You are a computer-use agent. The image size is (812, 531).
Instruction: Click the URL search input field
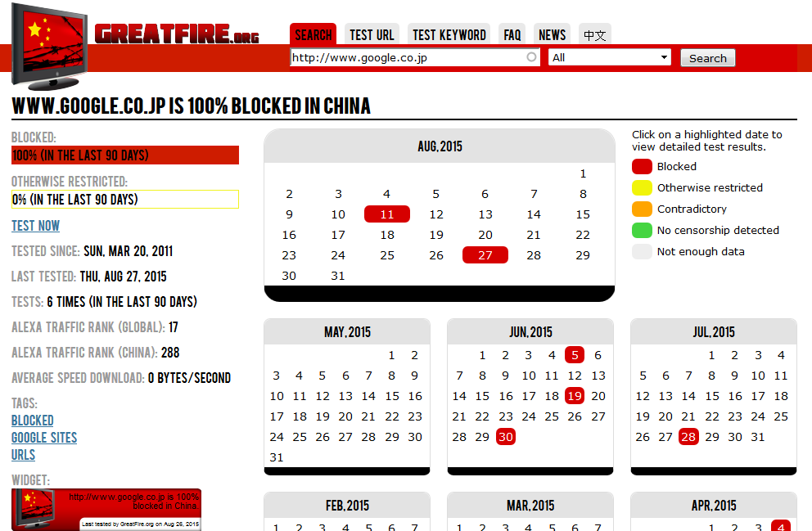(415, 57)
